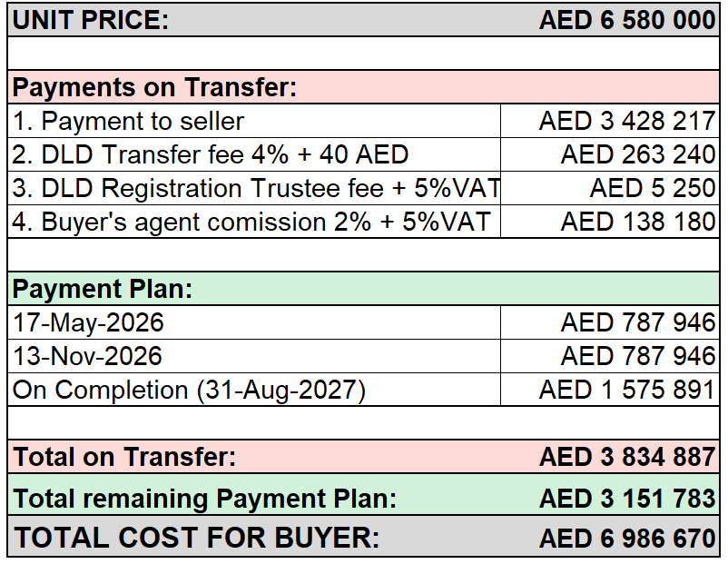Click the Payment Plan header row
This screenshot has height=564, width=728.
pyautogui.click(x=363, y=289)
